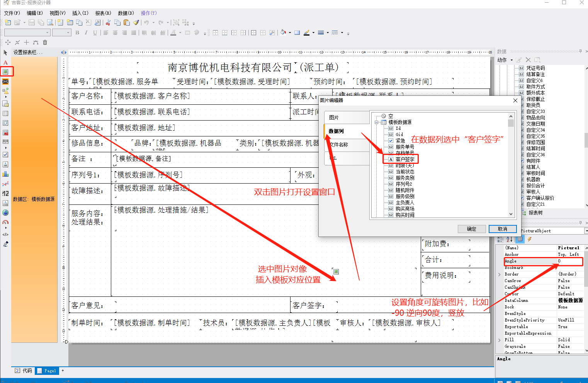This screenshot has height=383, width=588.
Task: Open 报表(R) menu
Action: point(103,13)
